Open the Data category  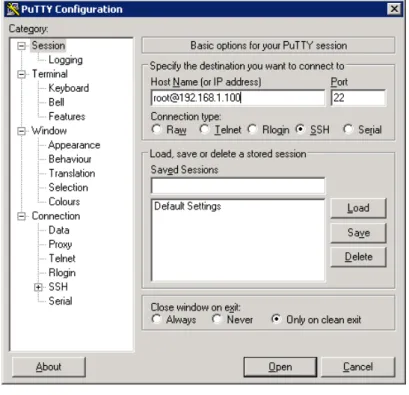tap(59, 230)
